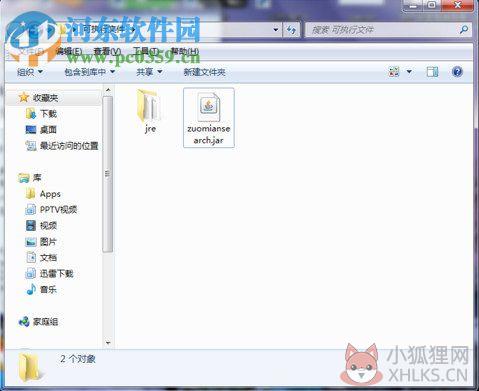Click the 图片 library icon
The width and height of the screenshot is (479, 391).
point(31,242)
